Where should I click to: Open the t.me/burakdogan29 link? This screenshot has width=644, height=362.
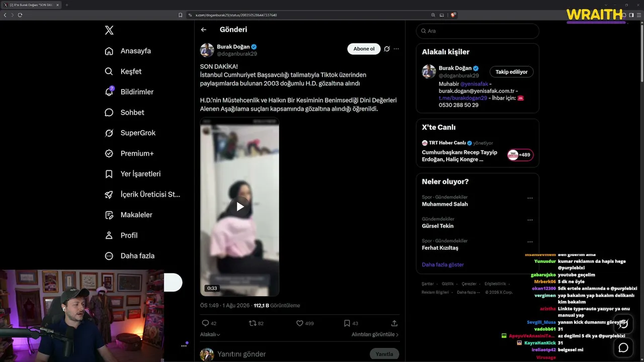pos(463,98)
